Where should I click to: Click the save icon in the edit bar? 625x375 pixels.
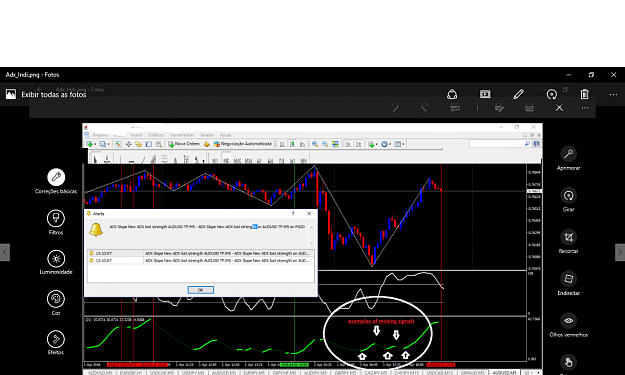tap(529, 108)
